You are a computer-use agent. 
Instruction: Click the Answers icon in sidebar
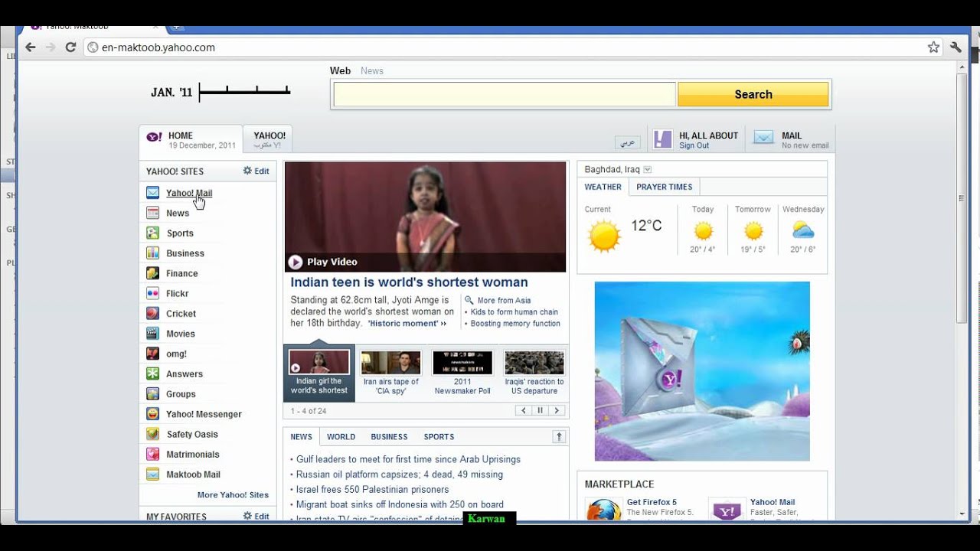point(152,374)
